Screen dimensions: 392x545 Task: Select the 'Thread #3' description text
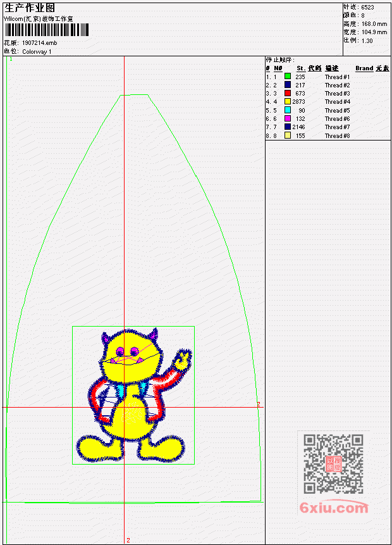[x=337, y=94]
